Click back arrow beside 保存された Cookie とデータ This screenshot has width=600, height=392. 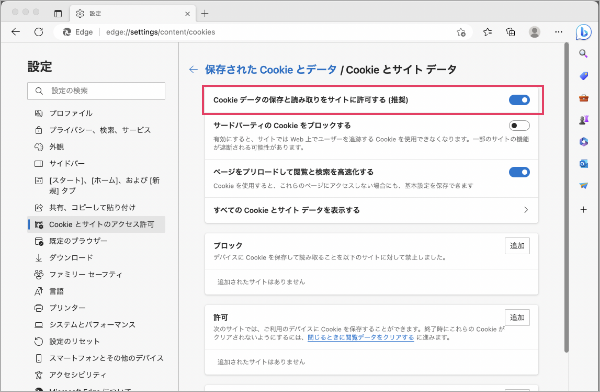pyautogui.click(x=193, y=70)
